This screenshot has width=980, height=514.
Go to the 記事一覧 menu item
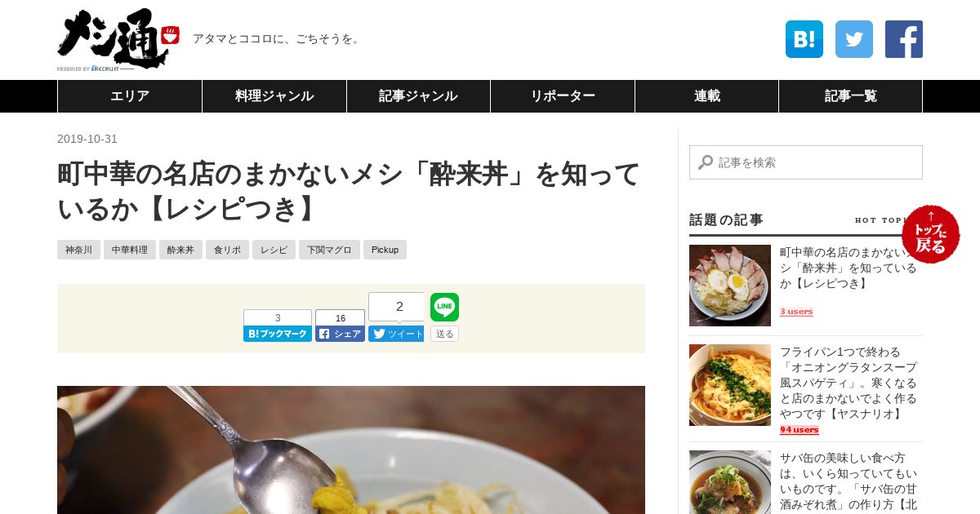[850, 96]
